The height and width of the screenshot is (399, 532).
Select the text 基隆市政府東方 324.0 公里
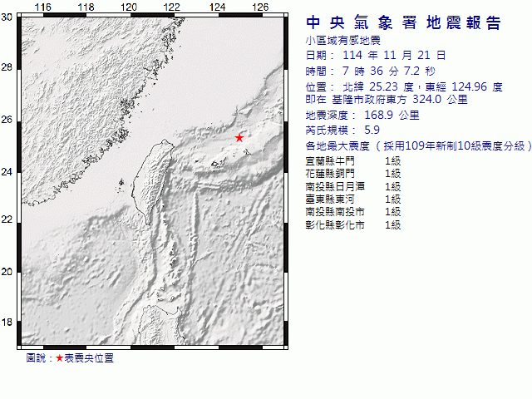tap(400, 100)
